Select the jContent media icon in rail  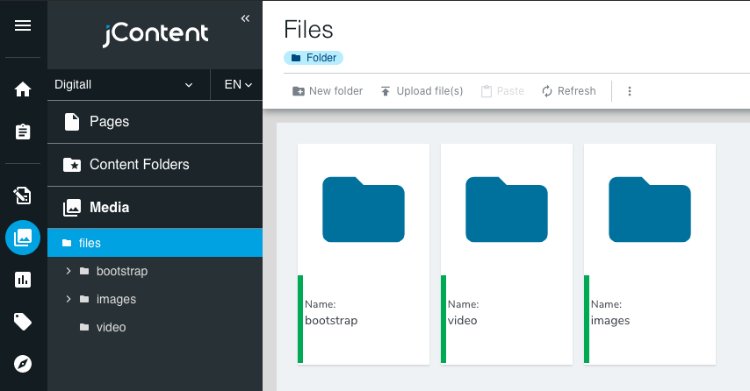point(23,237)
